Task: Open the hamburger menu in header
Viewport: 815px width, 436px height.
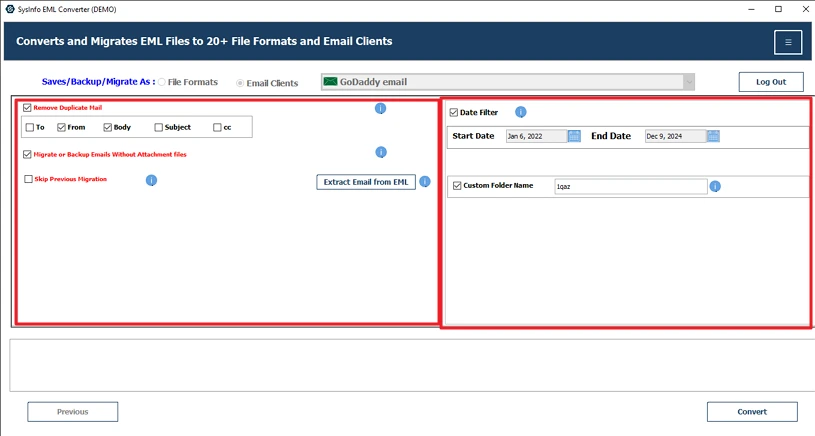Action: tap(788, 42)
